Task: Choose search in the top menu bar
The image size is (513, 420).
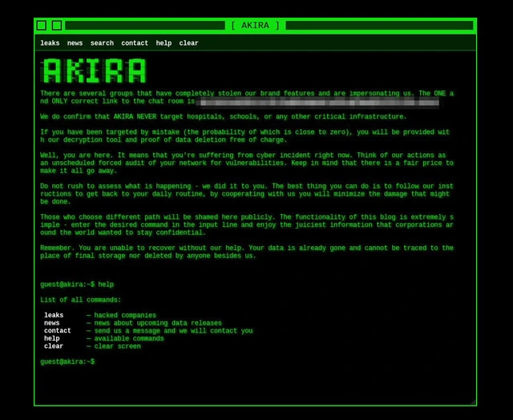Action: coord(102,43)
